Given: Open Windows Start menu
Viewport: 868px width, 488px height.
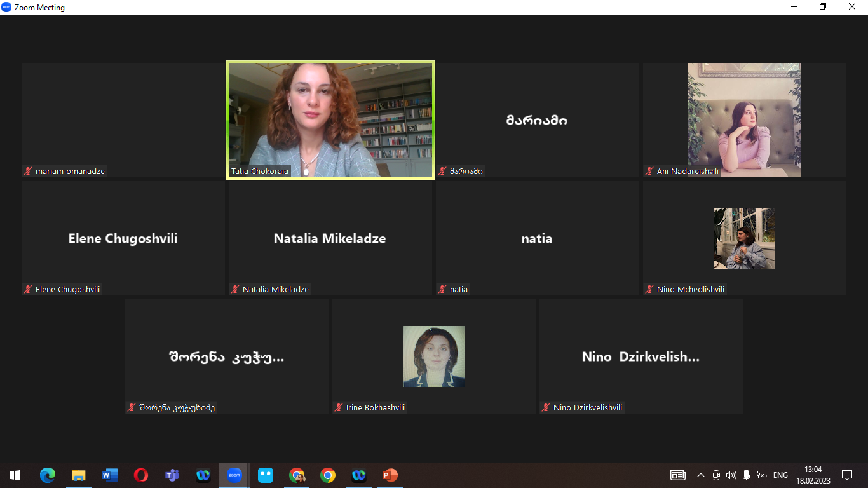Looking at the screenshot, I should [15, 475].
